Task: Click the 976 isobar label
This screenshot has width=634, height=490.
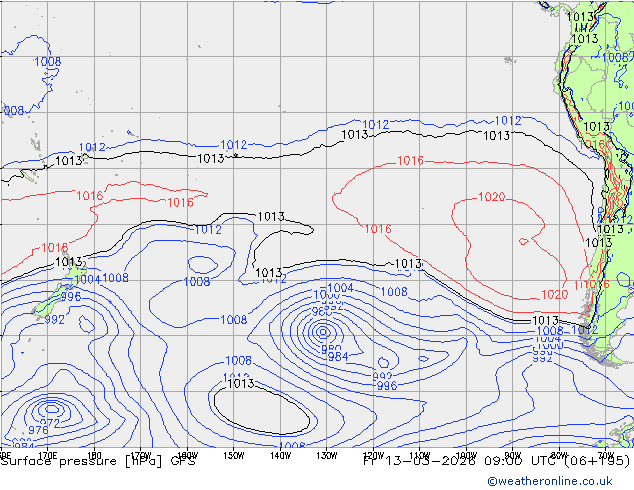Action: click(38, 430)
